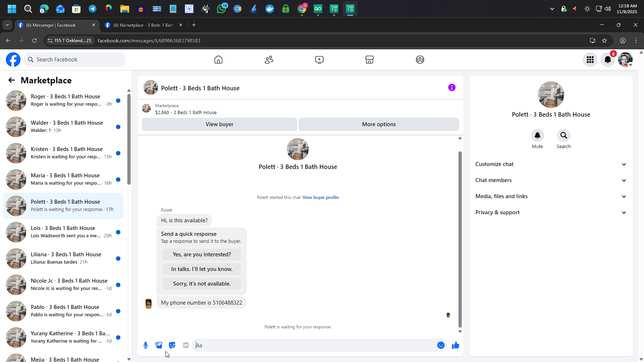The image size is (644, 362).
Task: Open Kristen's 3 Beds 1 Bath House chat
Action: (63, 153)
